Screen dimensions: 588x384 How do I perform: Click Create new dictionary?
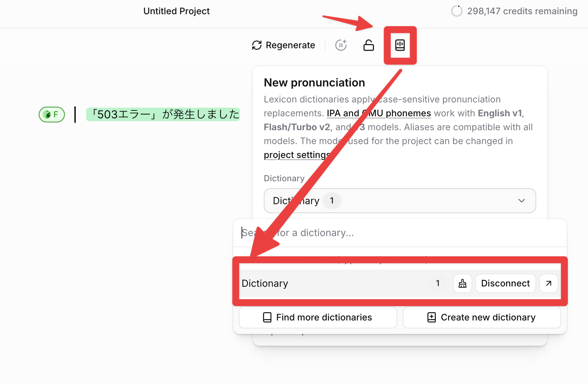point(482,317)
